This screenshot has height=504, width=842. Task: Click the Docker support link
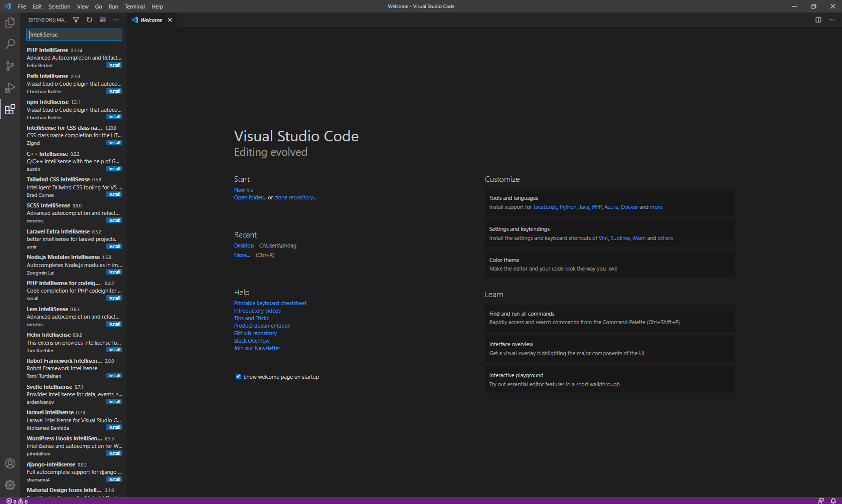tap(629, 207)
